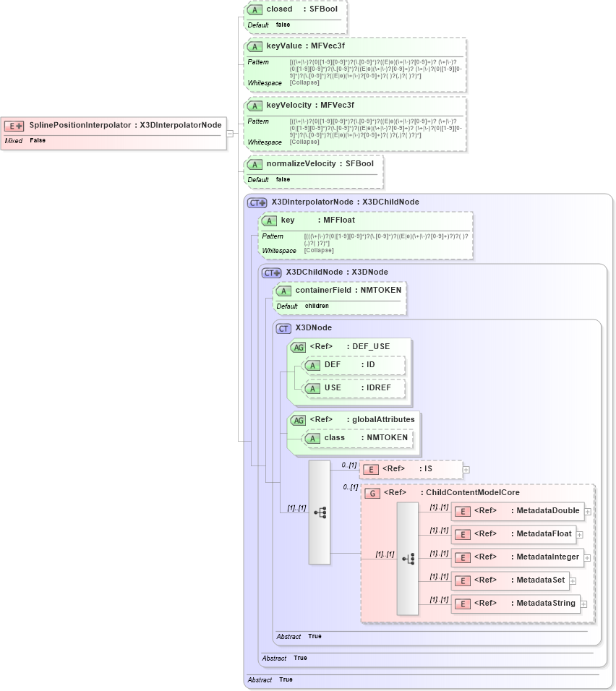This screenshot has height=691, width=616.
Task: Select the MetadataString reference label
Action: [x=524, y=603]
